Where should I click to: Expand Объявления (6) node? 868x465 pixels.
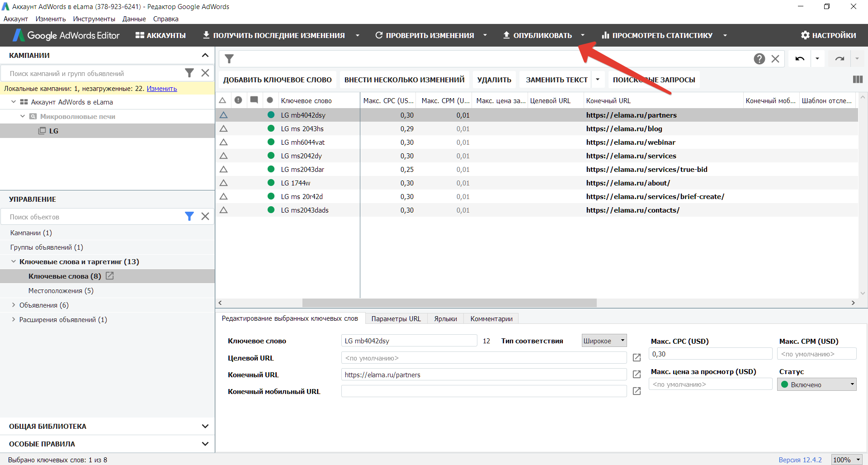tap(14, 305)
